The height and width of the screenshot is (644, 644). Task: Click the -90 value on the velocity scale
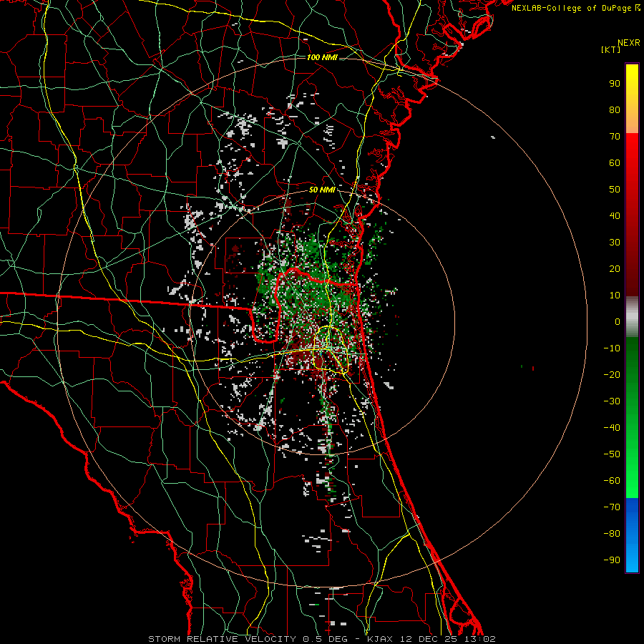pos(612,560)
